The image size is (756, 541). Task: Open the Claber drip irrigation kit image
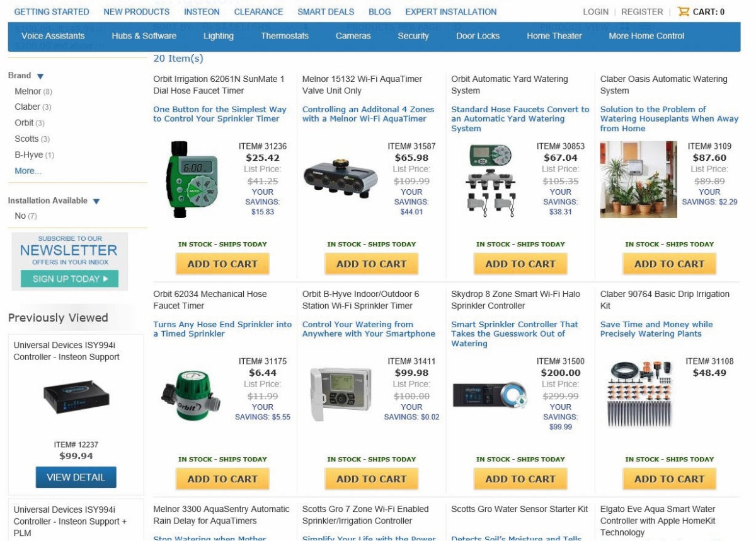638,394
